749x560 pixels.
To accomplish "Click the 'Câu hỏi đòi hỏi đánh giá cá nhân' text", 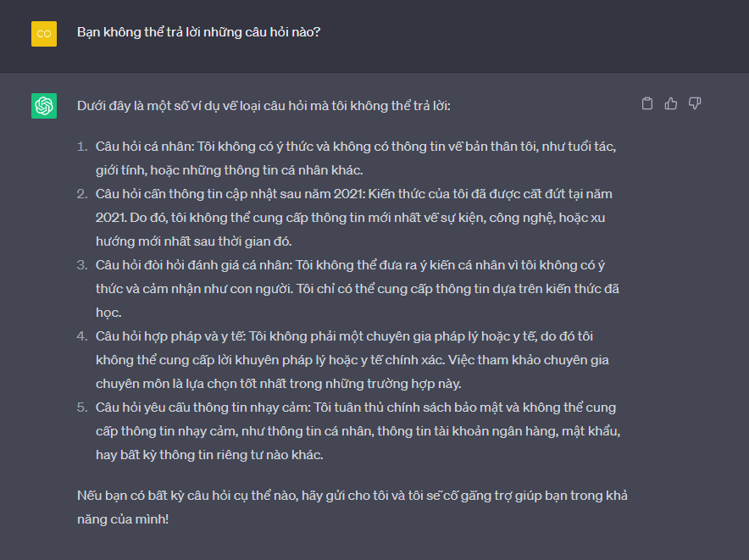I will point(191,265).
